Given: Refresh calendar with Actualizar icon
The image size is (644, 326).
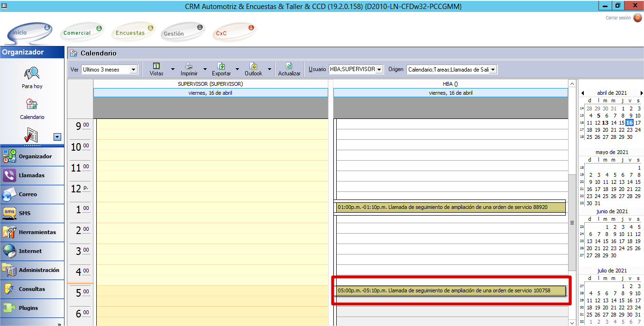Looking at the screenshot, I should (x=289, y=66).
